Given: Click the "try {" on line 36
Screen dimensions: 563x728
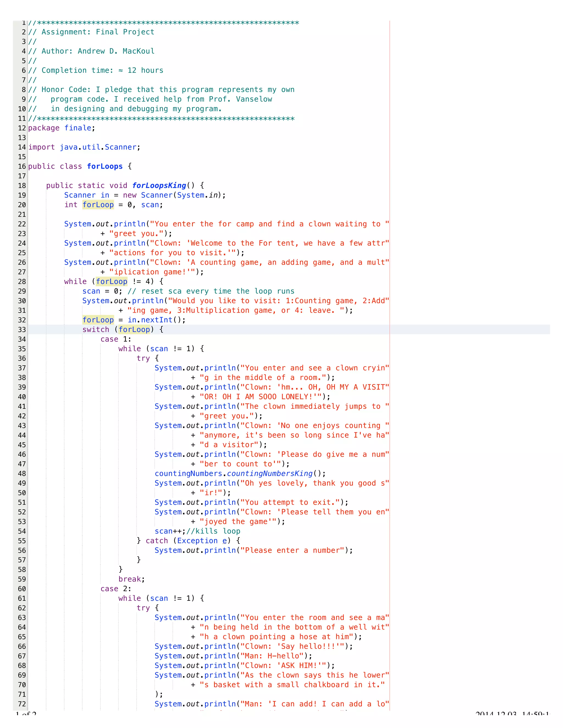Looking at the screenshot, I should click(148, 358).
